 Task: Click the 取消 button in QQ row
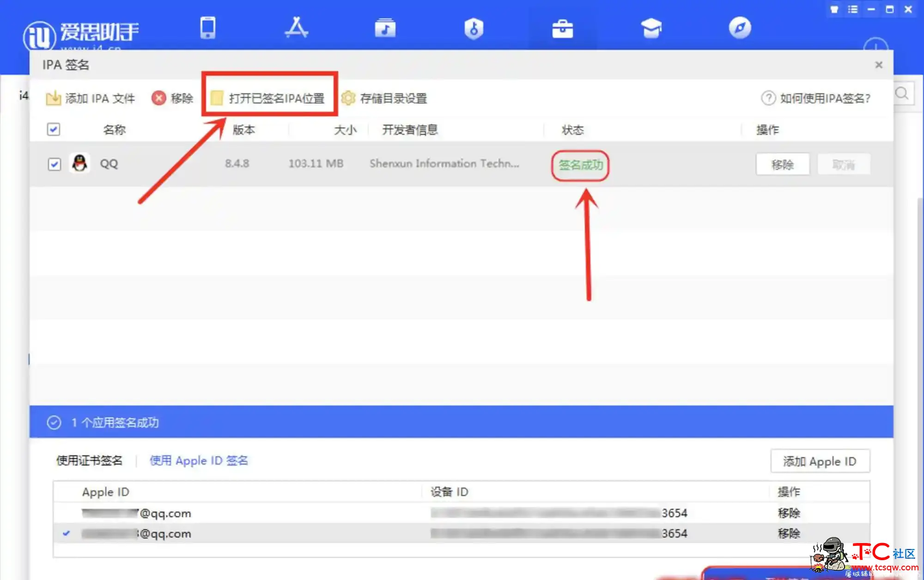pyautogui.click(x=844, y=165)
